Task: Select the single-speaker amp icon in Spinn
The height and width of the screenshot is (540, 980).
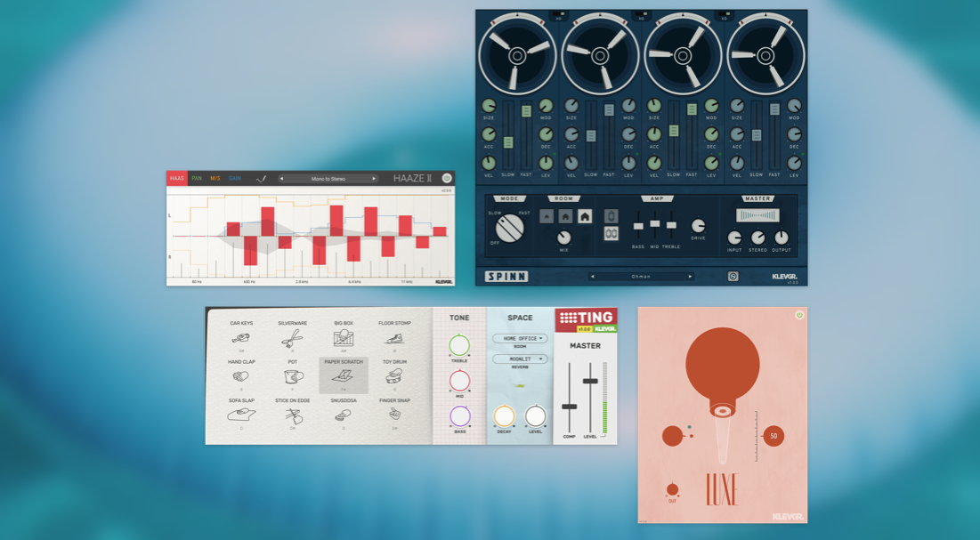Action: (x=611, y=216)
